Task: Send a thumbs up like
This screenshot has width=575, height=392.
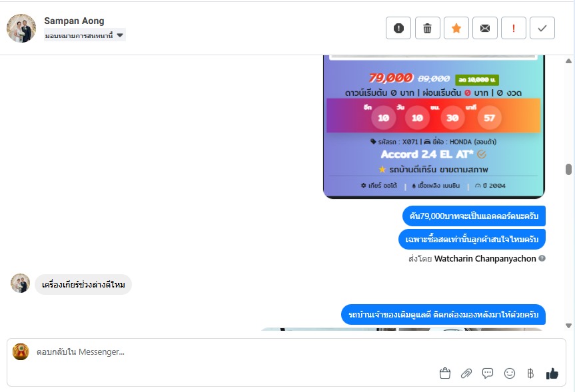Action: (552, 373)
